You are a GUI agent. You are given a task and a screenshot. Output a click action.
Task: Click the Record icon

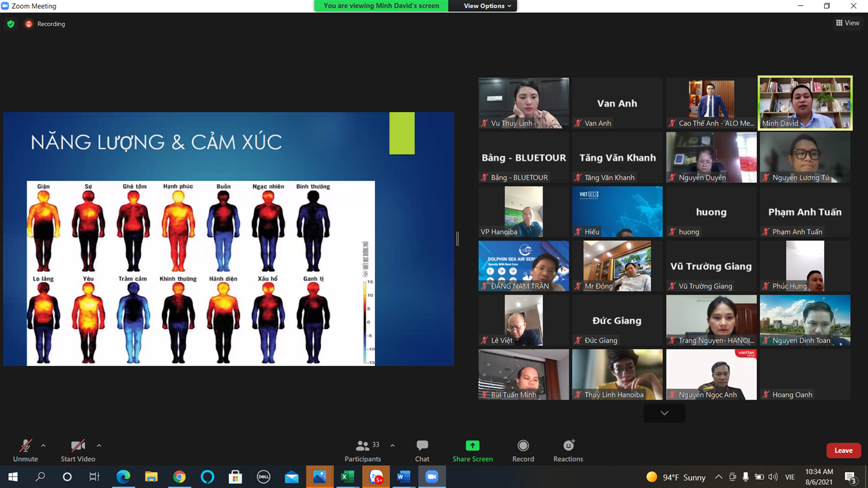point(523,446)
